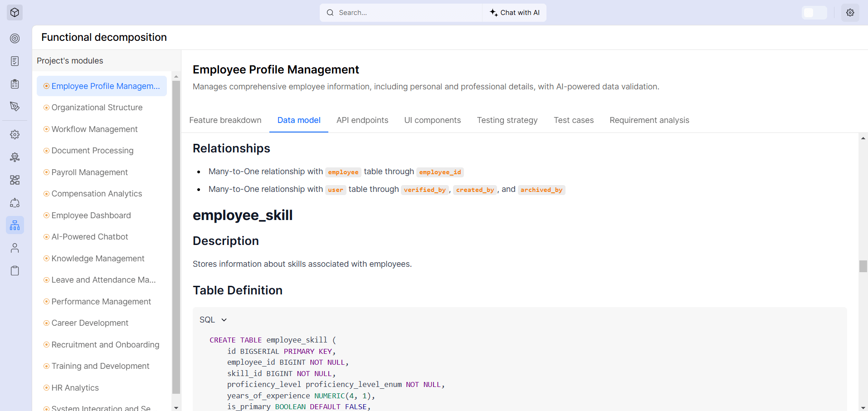Select Leave and Attendance module
The image size is (868, 411).
click(102, 280)
